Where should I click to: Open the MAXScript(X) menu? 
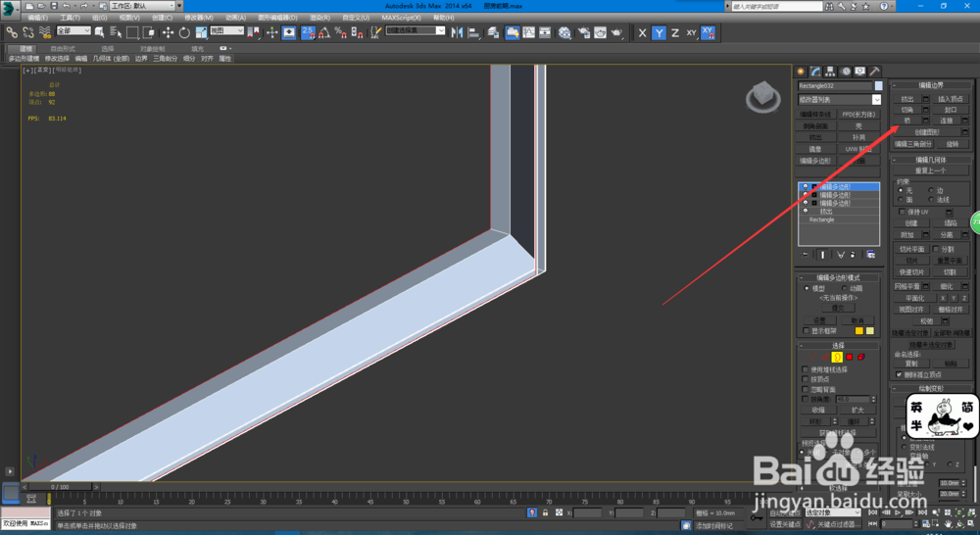tap(401, 18)
